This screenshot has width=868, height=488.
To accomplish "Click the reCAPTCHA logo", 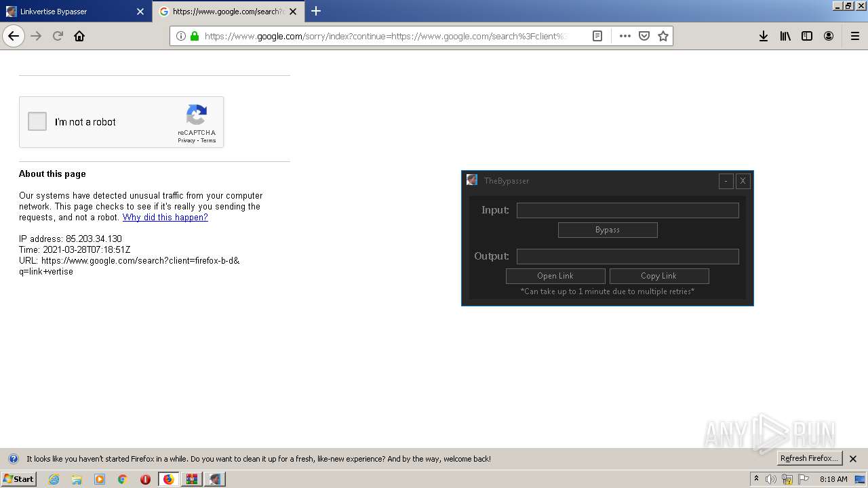I will [x=197, y=115].
